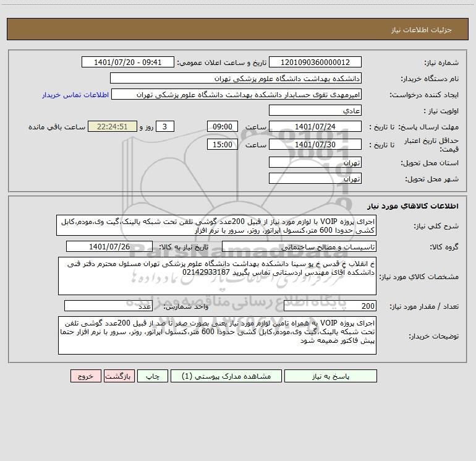Click the 'شماره نیاز:' label
Screen dimensions: 476x461
[441, 62]
